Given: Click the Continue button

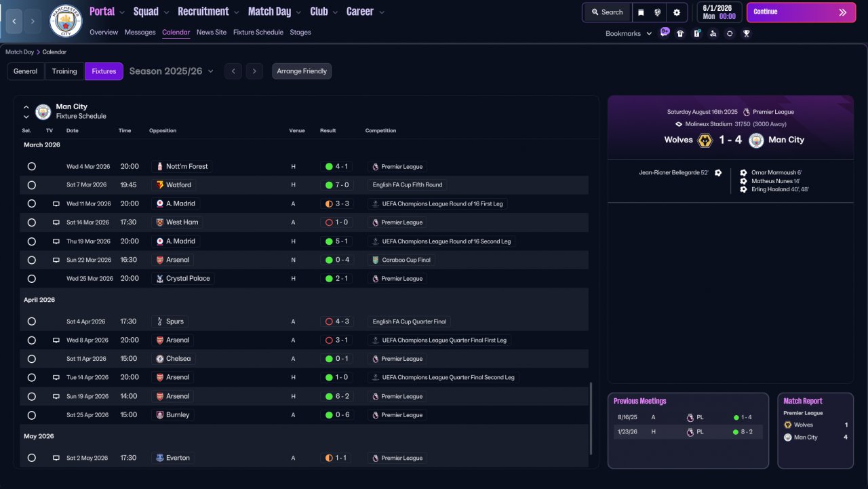Looking at the screenshot, I should click(801, 12).
